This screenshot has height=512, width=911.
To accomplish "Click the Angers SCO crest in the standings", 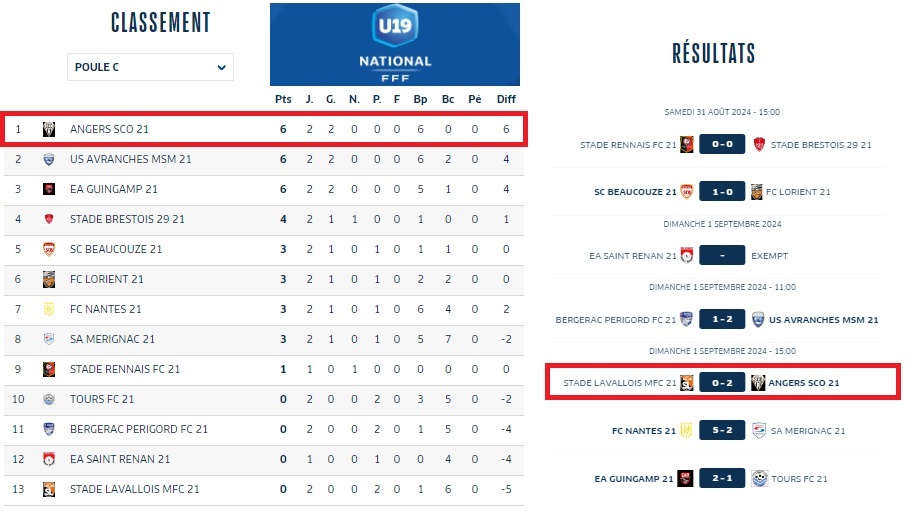I will [x=48, y=129].
